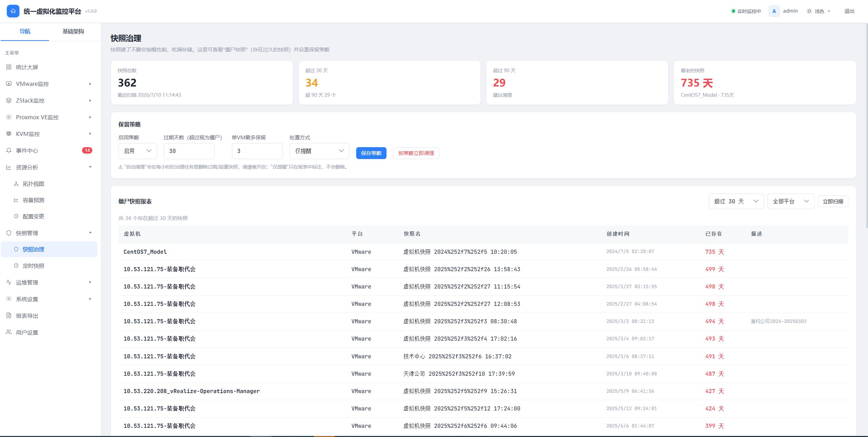The image size is (868, 437).
Task: Open 报表导出 document icon
Action: [x=9, y=316]
